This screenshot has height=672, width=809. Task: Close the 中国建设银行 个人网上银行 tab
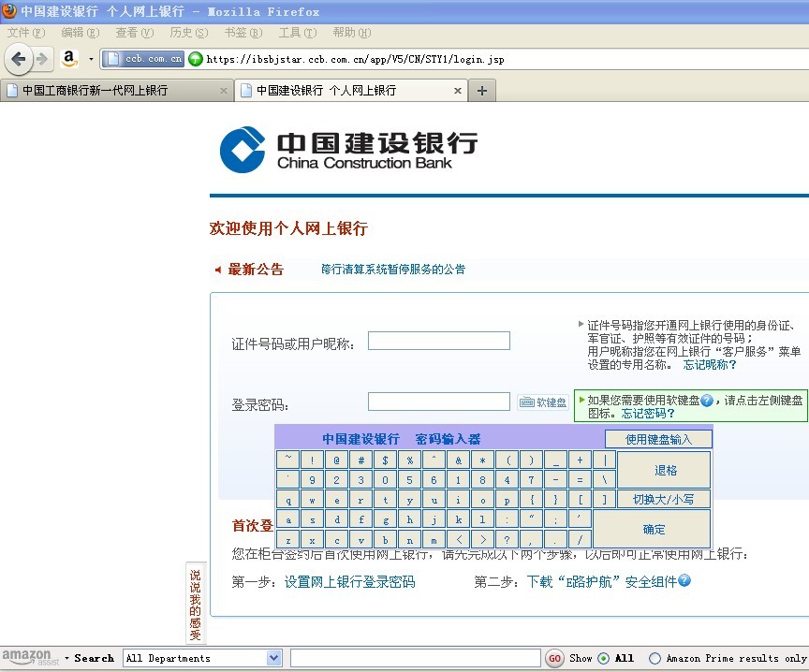point(457,91)
